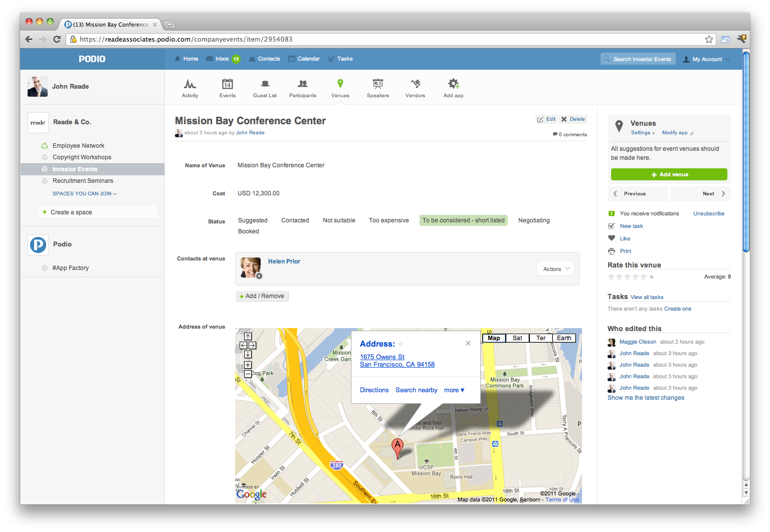The width and height of the screenshot is (770, 532).
Task: Set status to Booked
Action: [x=248, y=231]
